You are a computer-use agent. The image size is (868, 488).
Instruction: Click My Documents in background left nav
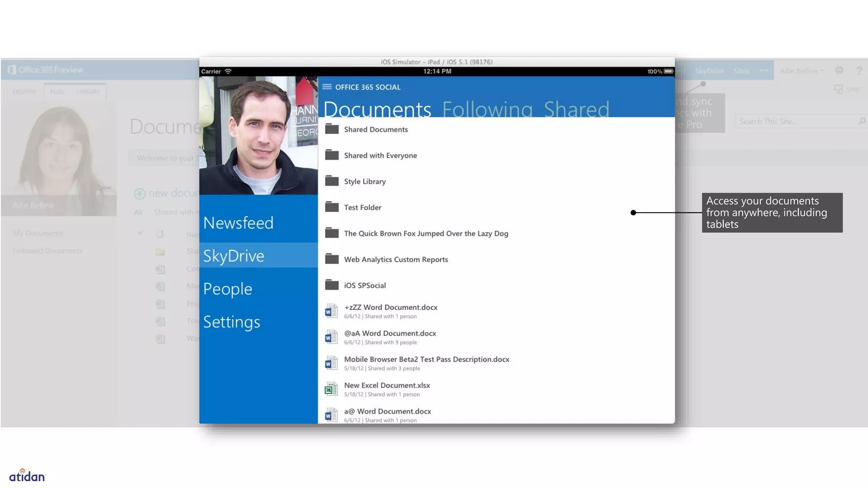[38, 233]
